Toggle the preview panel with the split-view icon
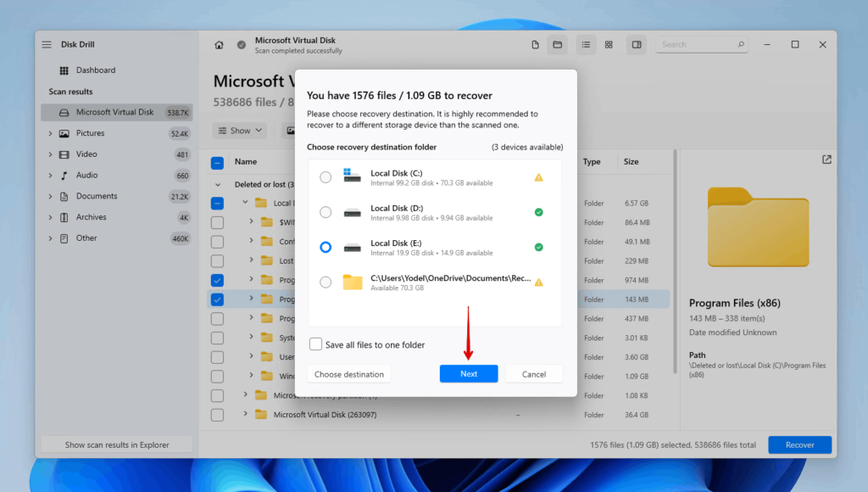 (x=636, y=44)
